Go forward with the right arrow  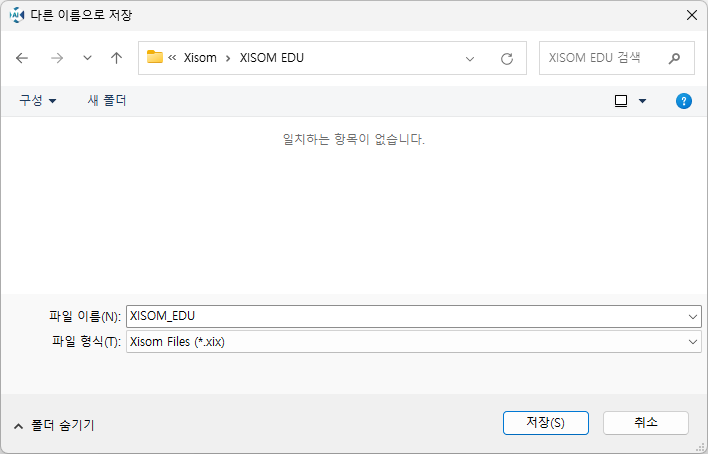(57, 58)
